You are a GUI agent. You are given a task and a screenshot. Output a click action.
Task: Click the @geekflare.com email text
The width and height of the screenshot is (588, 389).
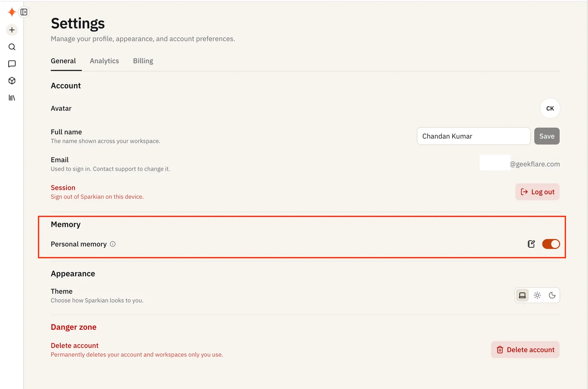[x=535, y=164]
